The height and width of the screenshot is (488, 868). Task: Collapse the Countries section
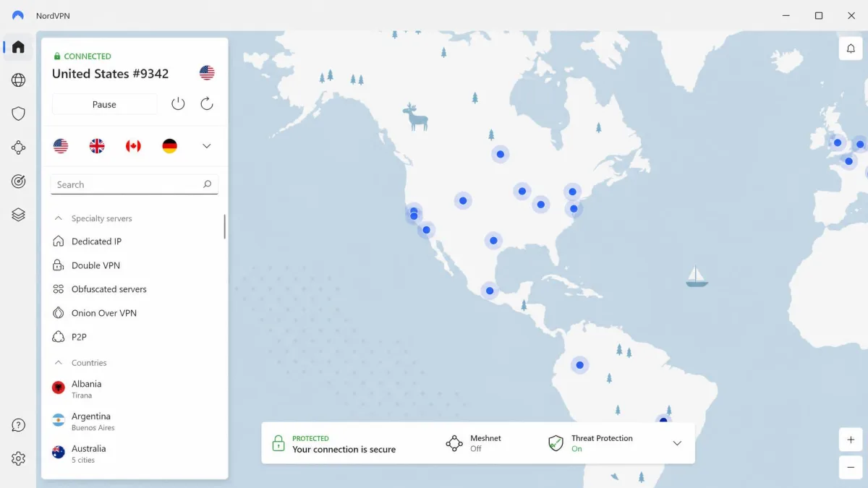tap(59, 363)
